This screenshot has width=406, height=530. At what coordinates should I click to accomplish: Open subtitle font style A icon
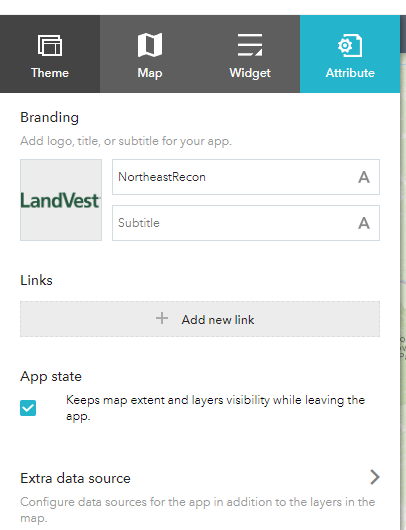pos(364,223)
